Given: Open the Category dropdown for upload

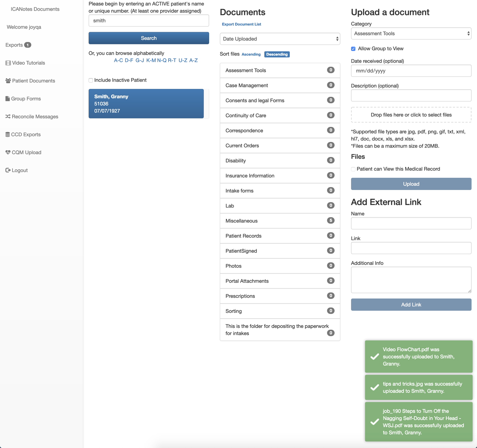Looking at the screenshot, I should 411,33.
